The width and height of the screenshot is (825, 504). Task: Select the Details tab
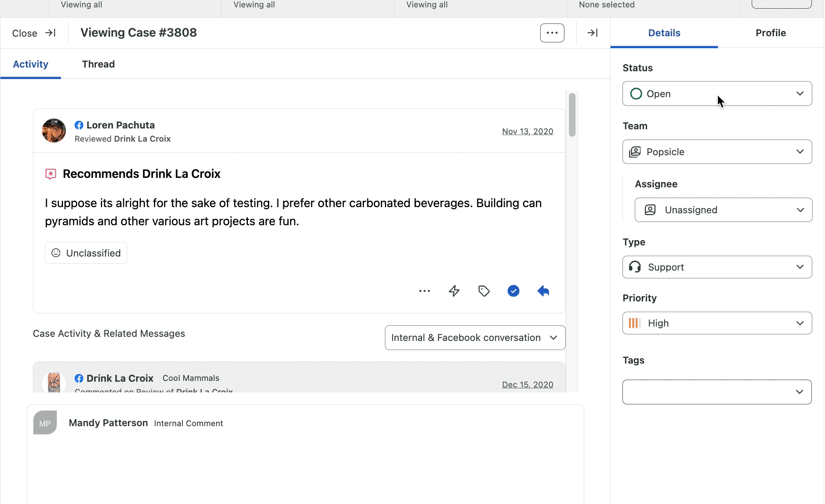click(664, 33)
